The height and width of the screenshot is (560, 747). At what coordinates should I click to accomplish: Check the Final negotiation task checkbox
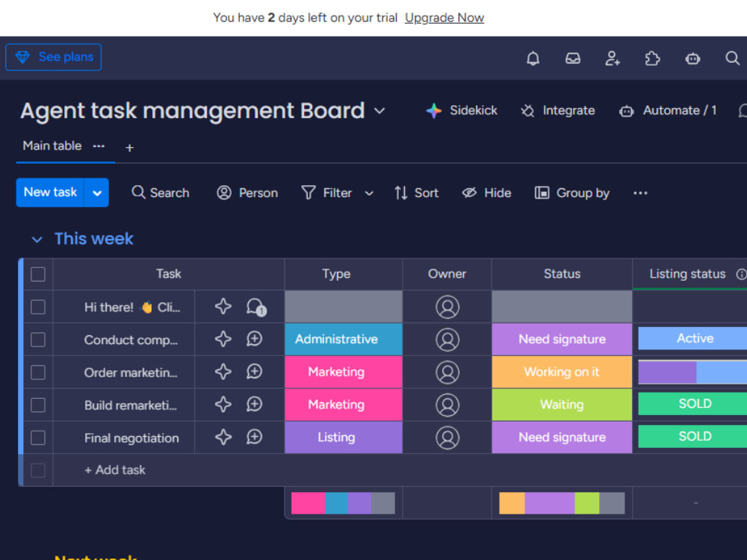pos(38,438)
